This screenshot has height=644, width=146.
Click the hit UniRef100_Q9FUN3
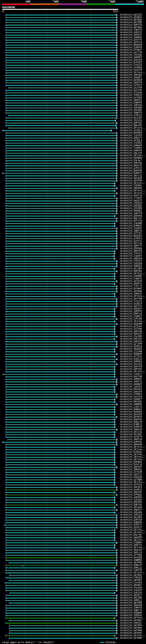pyautogui.click(x=131, y=75)
